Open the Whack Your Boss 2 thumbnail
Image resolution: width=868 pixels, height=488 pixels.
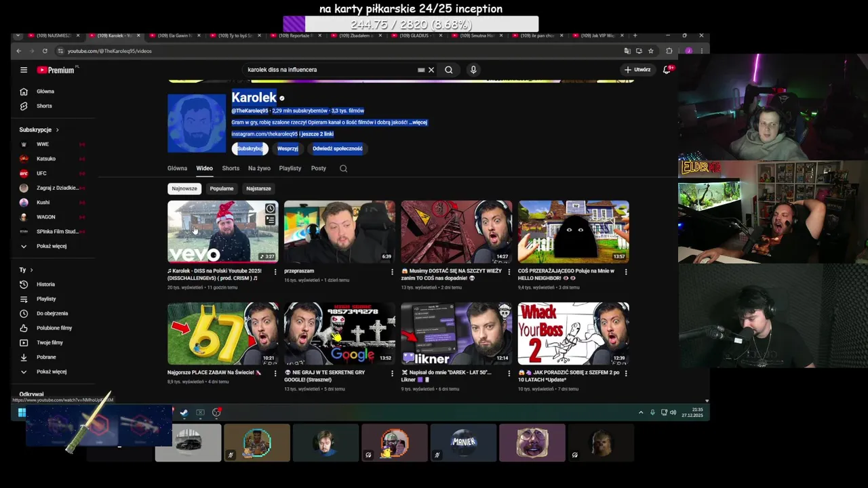[x=573, y=333]
